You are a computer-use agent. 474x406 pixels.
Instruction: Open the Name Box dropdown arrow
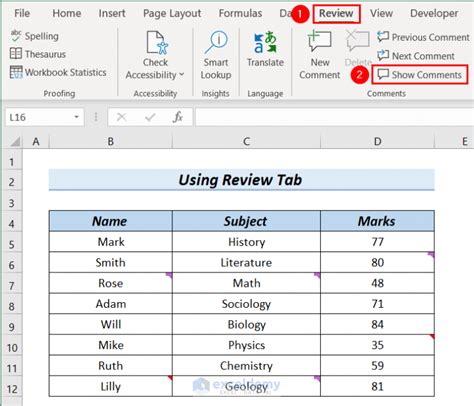(77, 117)
